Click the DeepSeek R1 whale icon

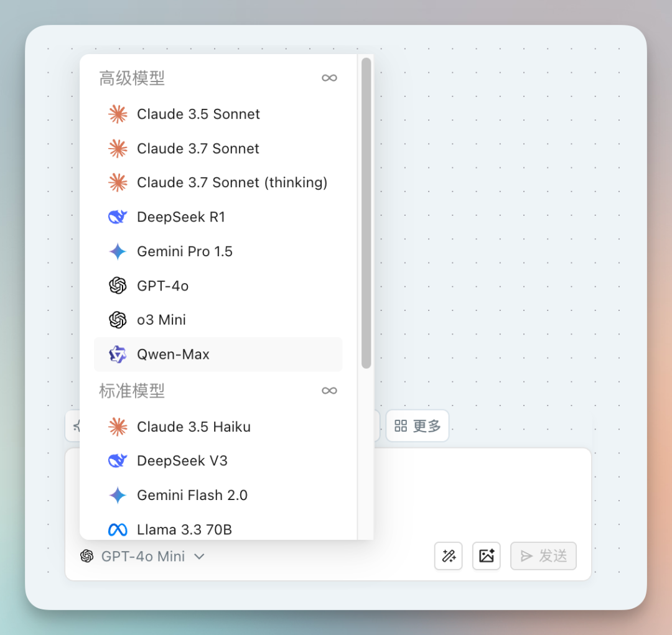pyautogui.click(x=118, y=217)
